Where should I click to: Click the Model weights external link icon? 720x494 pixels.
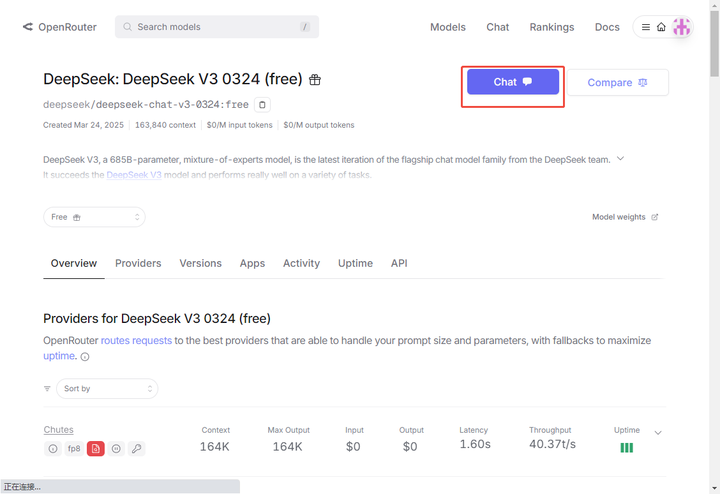click(x=655, y=217)
